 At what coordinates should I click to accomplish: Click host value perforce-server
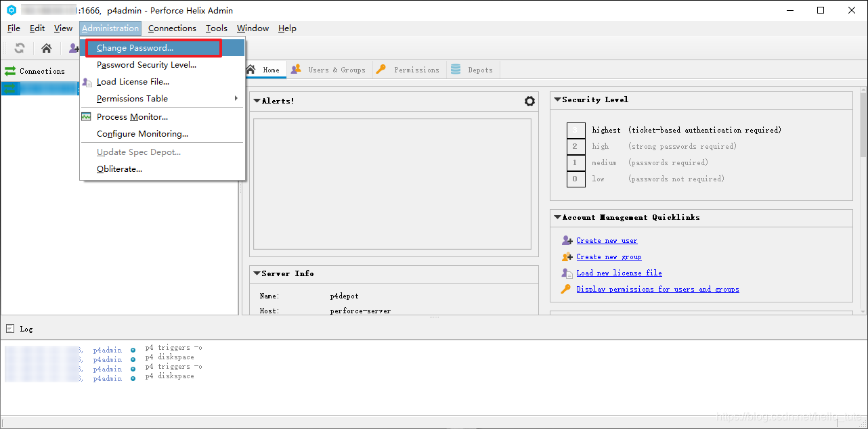pos(360,311)
